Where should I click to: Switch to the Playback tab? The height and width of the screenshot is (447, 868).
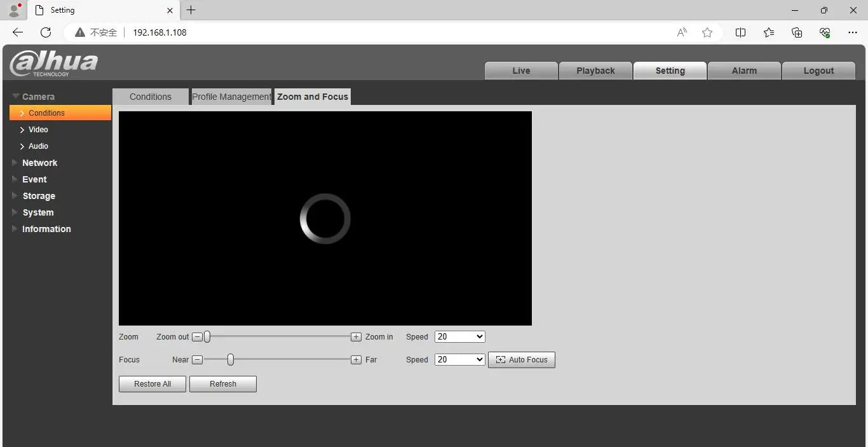[595, 71]
